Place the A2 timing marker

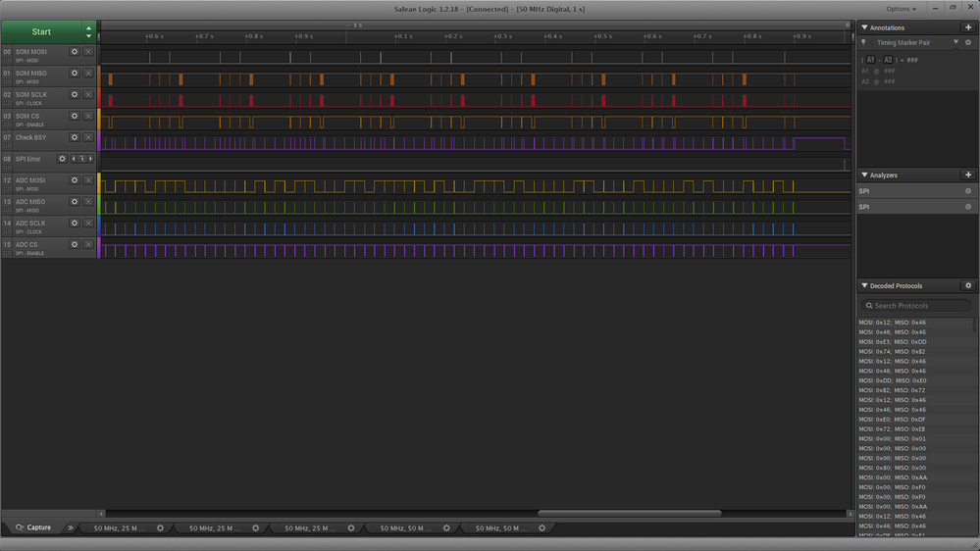[888, 60]
